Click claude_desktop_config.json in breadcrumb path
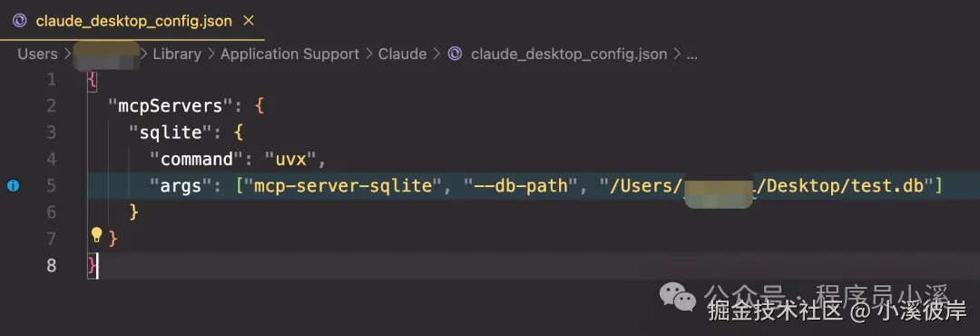This screenshot has width=980, height=336. click(x=569, y=54)
